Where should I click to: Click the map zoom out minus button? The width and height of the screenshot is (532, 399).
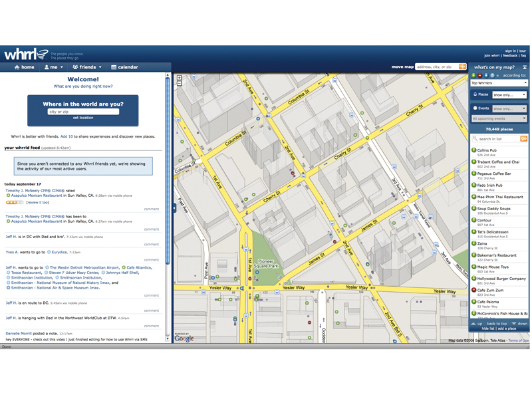179,82
